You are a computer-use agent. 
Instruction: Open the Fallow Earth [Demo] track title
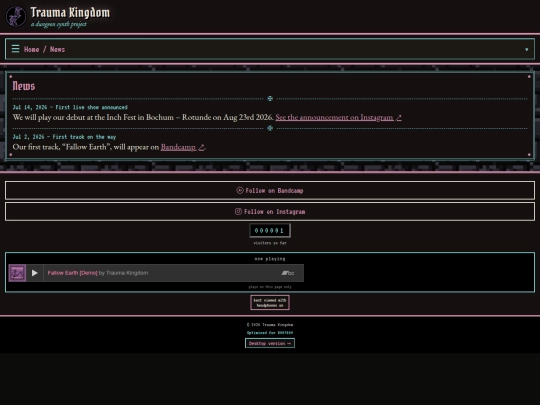(72, 273)
